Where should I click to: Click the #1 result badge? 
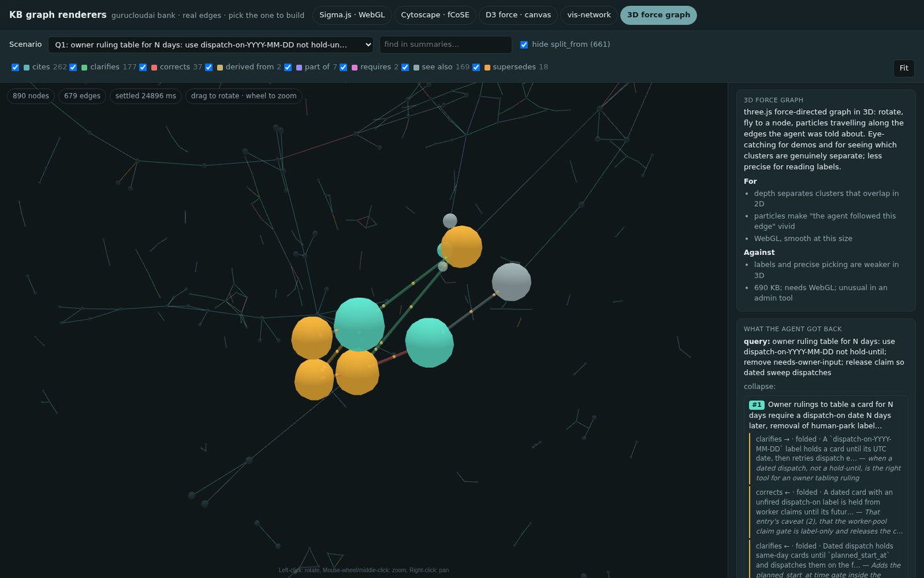[x=756, y=405]
